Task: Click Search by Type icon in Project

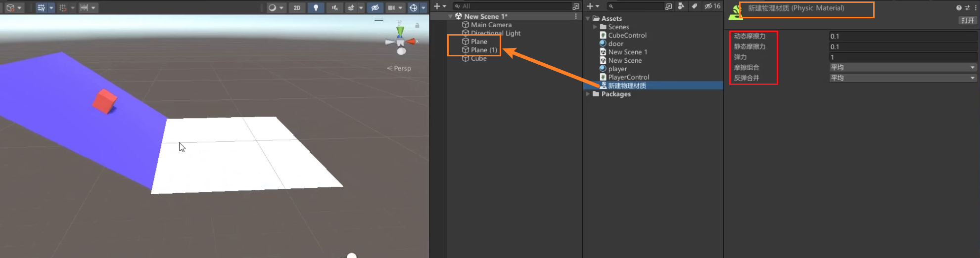Action: 682,6
